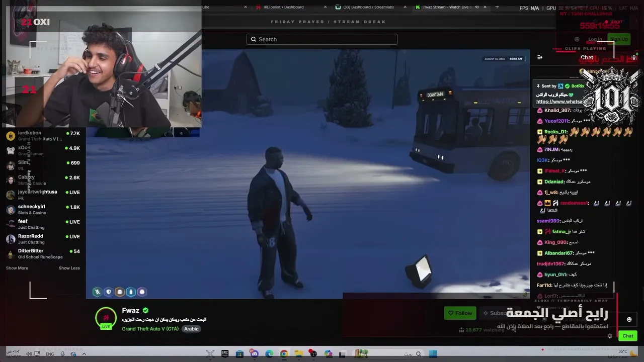The height and width of the screenshot is (362, 644).
Task: Click the microphone icon in system tray
Action: pyautogui.click(x=62, y=354)
